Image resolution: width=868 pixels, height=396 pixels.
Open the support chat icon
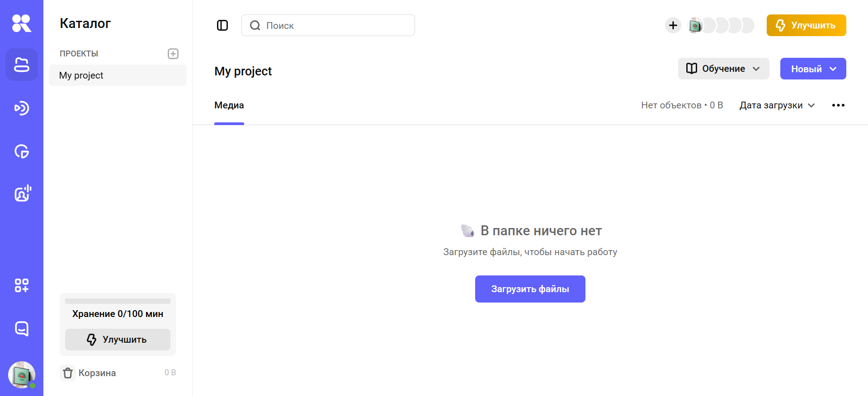[x=21, y=328]
